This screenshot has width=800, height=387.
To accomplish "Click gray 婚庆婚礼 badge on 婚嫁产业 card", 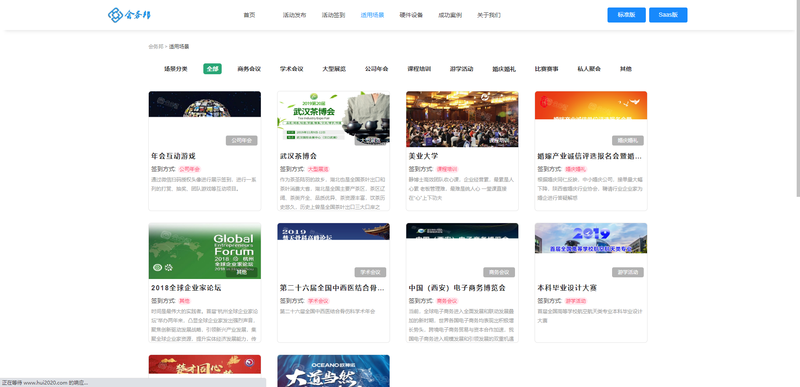I will [628, 141].
